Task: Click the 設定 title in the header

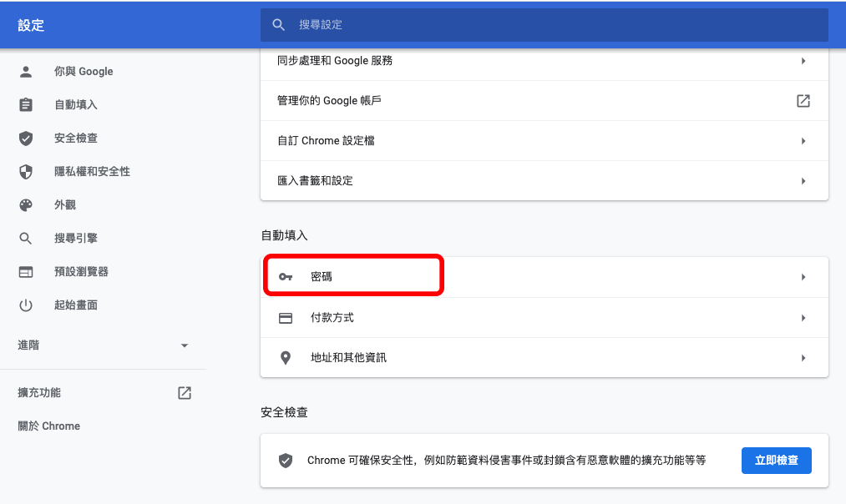Action: pyautogui.click(x=31, y=25)
